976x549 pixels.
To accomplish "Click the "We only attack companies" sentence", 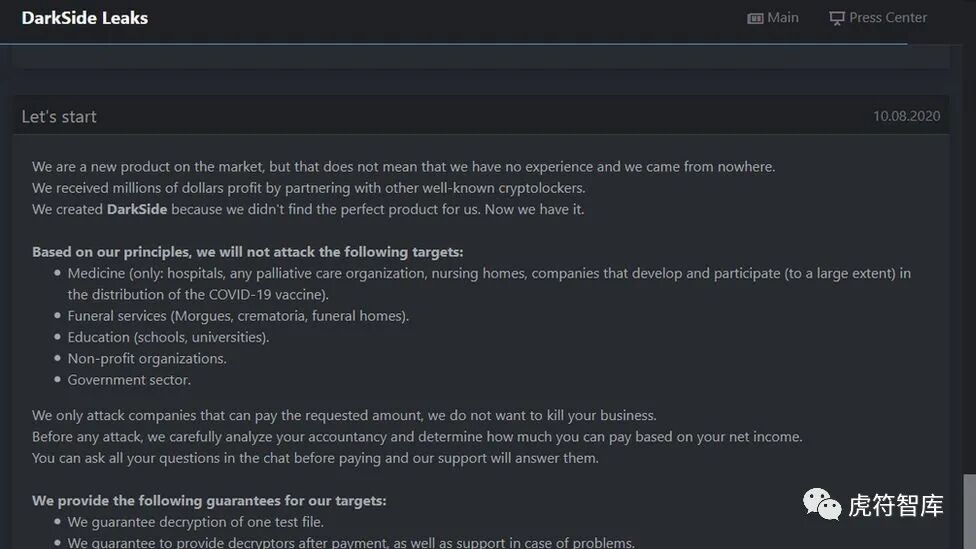I will [344, 415].
